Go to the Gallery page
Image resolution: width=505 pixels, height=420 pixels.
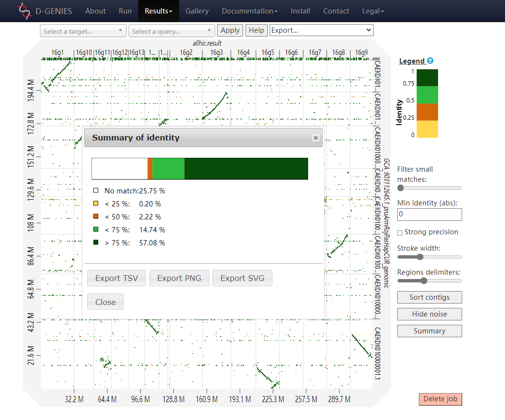(x=197, y=11)
